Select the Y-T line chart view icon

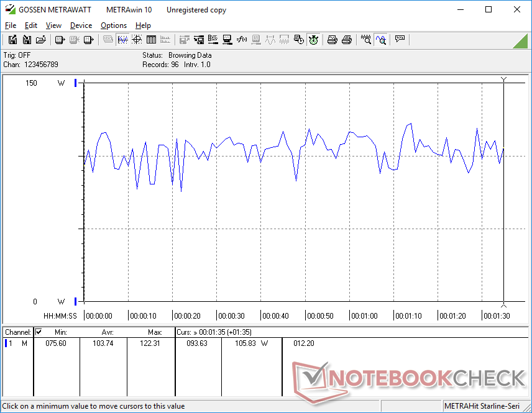(122, 40)
